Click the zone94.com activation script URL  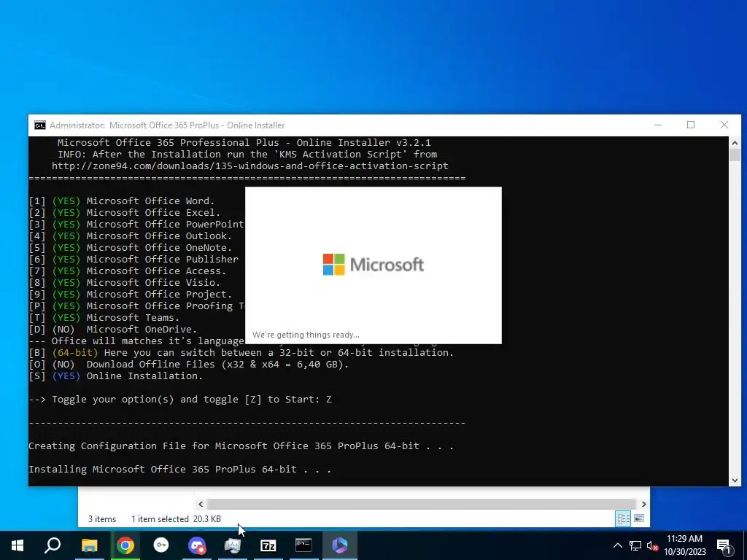pos(250,166)
